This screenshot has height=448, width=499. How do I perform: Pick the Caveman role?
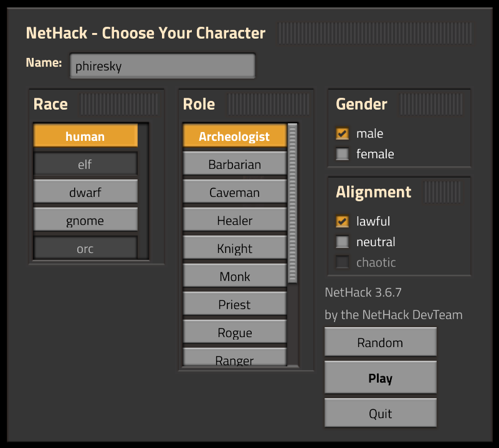click(235, 192)
